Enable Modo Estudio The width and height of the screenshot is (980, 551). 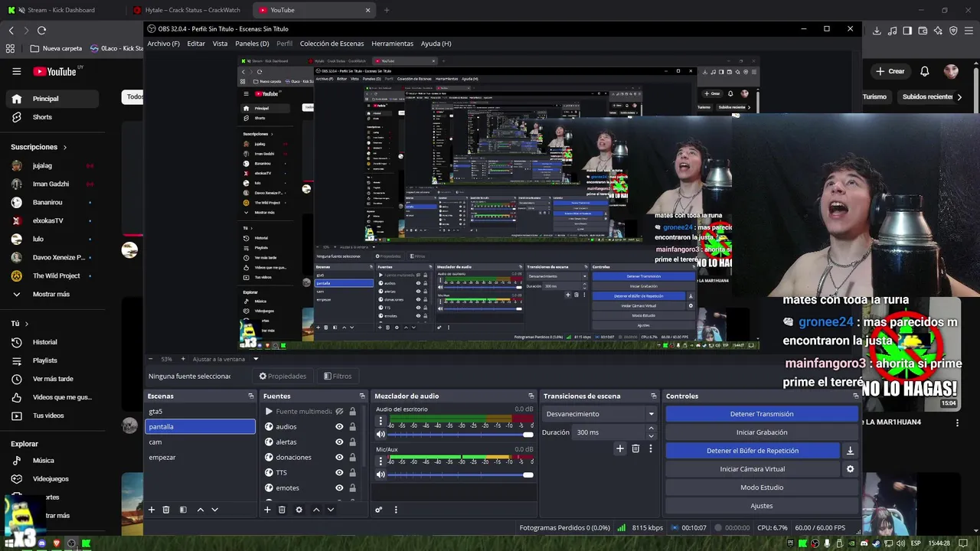click(762, 487)
